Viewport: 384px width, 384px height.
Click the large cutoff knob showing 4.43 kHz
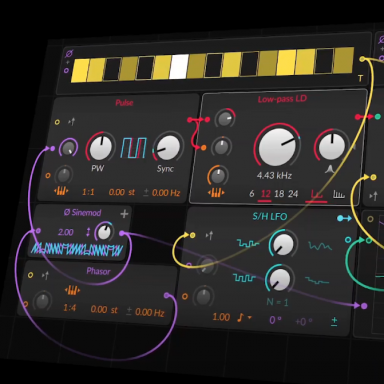(277, 147)
